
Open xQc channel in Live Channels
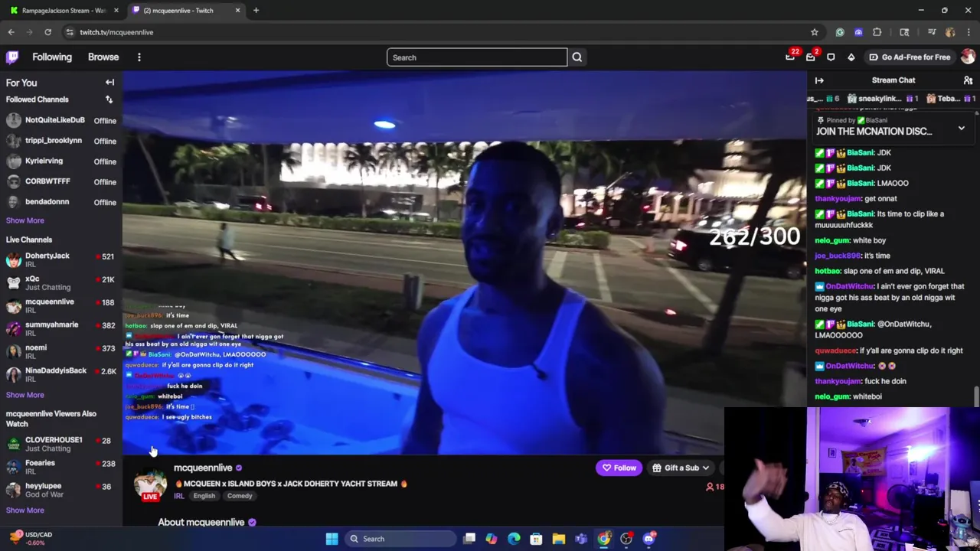tap(61, 282)
